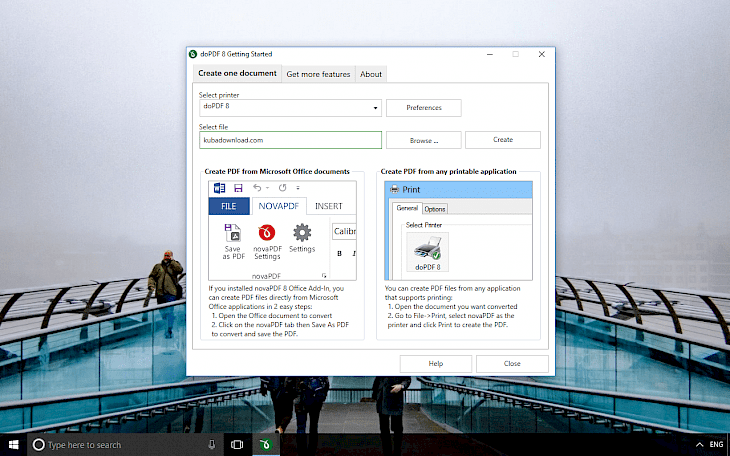The image size is (730, 456).
Task: Select the doPDF 8 printer icon
Action: 427,252
